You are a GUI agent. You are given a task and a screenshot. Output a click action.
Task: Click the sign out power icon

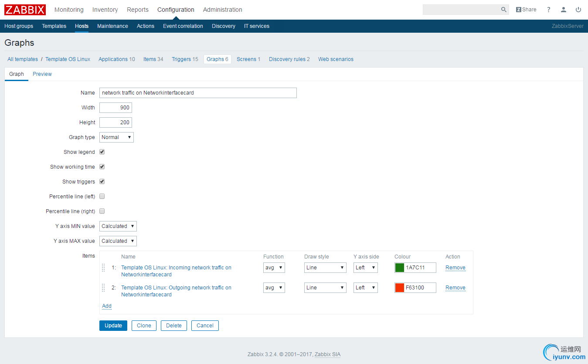[578, 10]
